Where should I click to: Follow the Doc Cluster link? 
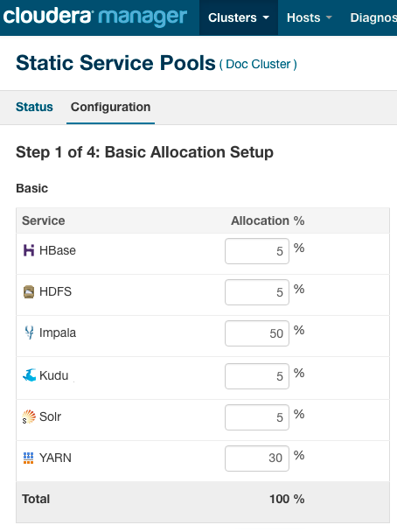(258, 64)
